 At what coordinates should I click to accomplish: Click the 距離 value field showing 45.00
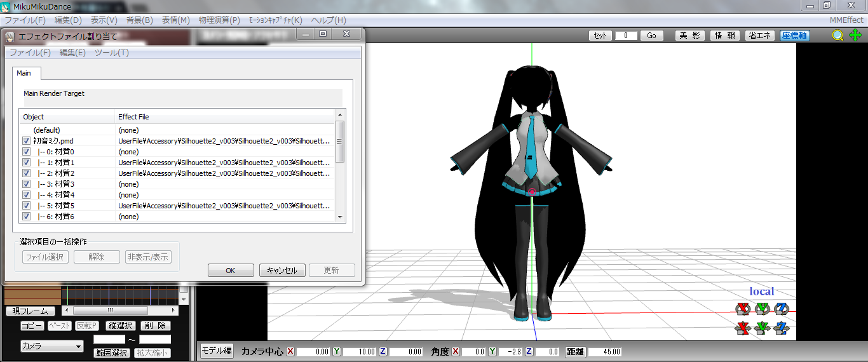(604, 351)
